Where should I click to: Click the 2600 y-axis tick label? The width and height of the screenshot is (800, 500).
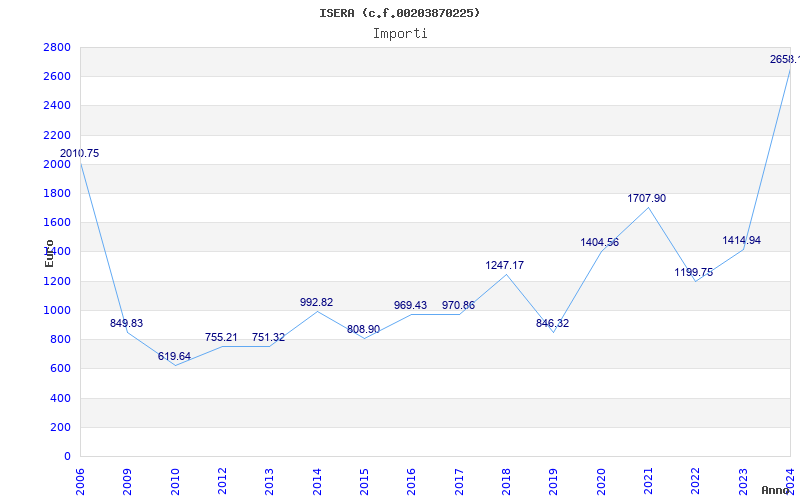click(57, 77)
